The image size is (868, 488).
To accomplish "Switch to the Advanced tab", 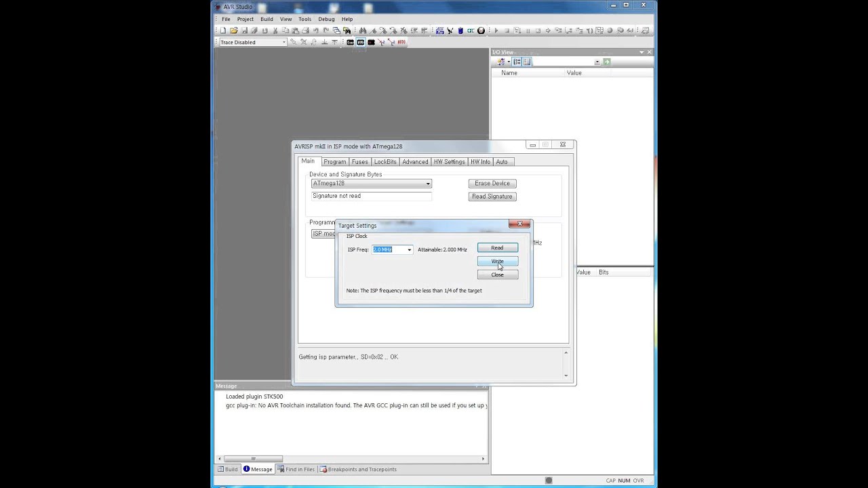I will [415, 162].
